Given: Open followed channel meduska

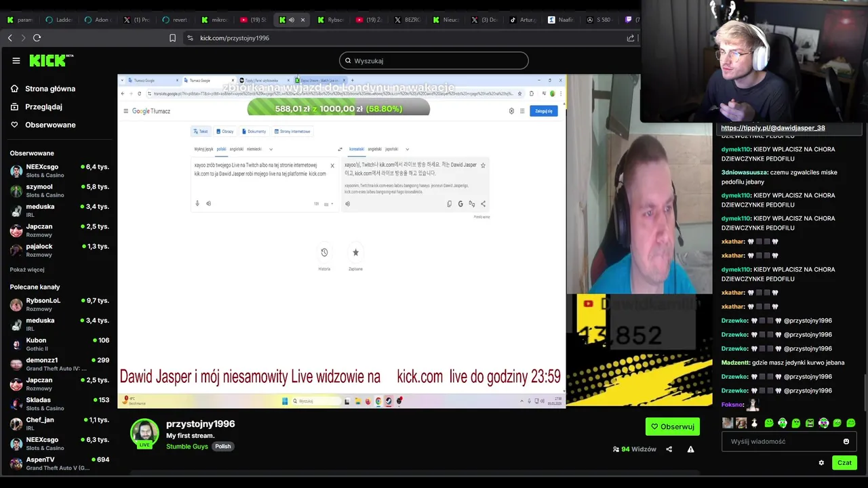Looking at the screenshot, I should pos(60,210).
